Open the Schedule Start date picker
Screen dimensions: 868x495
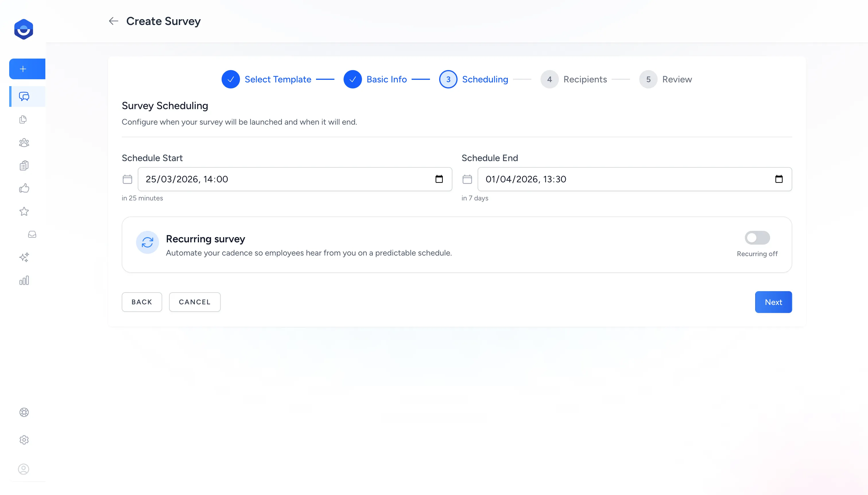click(x=439, y=179)
